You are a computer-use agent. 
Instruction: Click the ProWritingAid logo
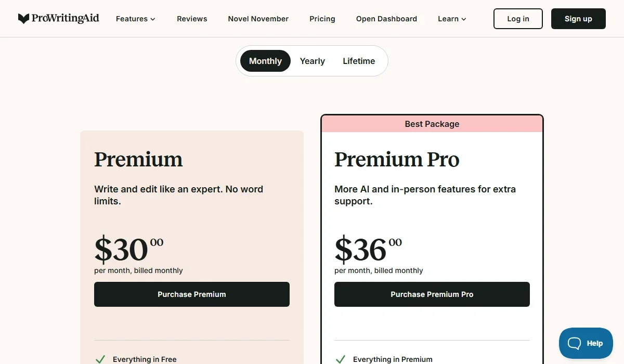click(x=58, y=18)
